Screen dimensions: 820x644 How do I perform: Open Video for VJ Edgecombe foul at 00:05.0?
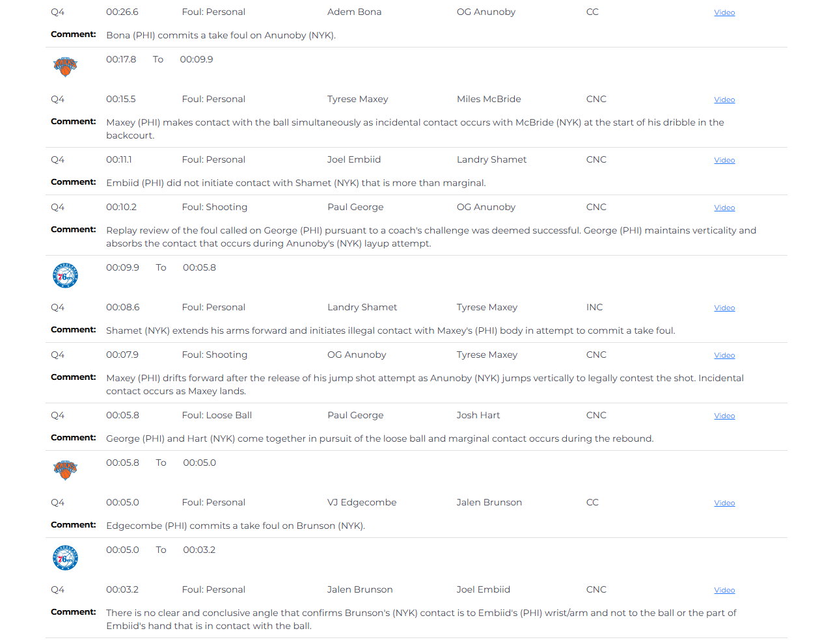[x=724, y=503]
